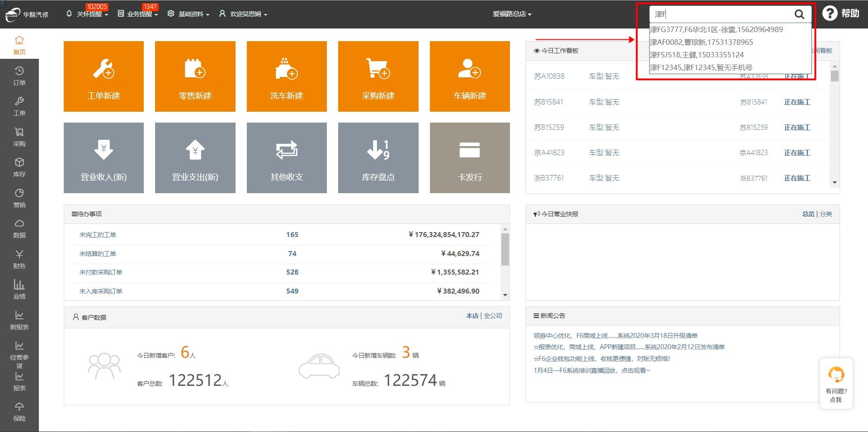Open the 营业支出(新) tile
This screenshot has width=868, height=432.
point(195,158)
